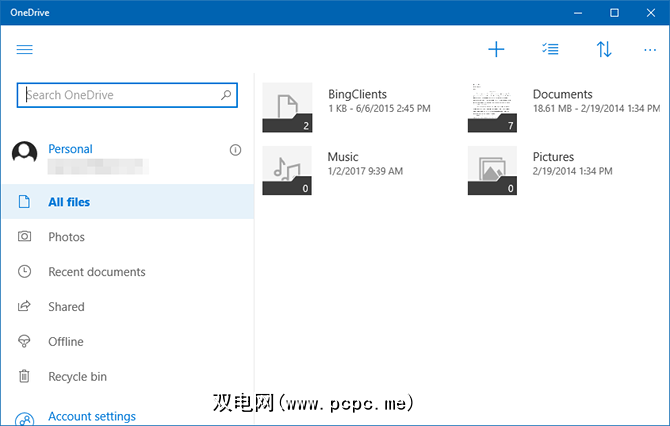This screenshot has width=670, height=426.
Task: Open the Documents folder thumbnail
Action: point(492,107)
